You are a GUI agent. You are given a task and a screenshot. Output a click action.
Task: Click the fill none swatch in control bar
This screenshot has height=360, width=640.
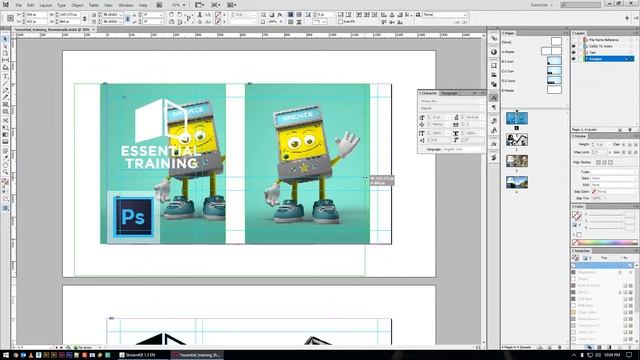click(x=218, y=14)
